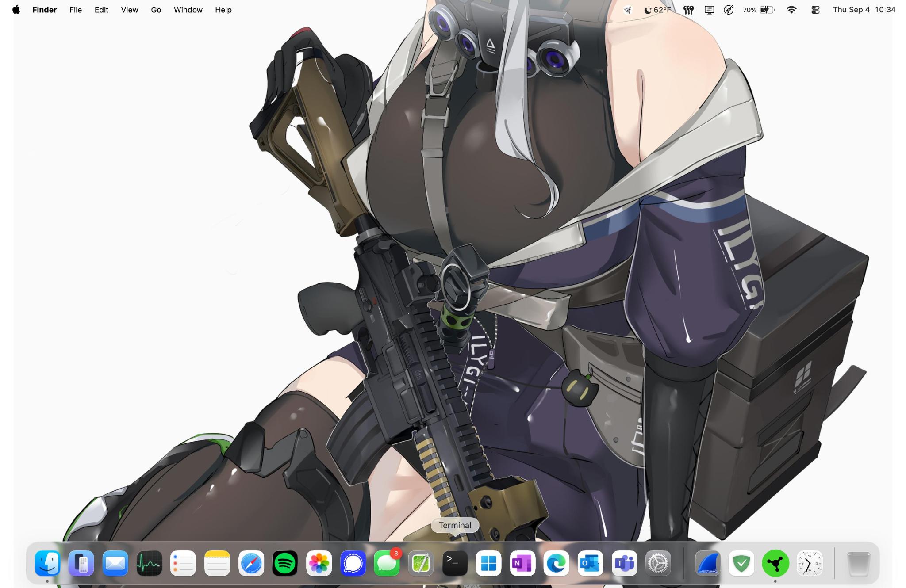Launch Microsoft Edge browser
The height and width of the screenshot is (588, 906).
557,563
